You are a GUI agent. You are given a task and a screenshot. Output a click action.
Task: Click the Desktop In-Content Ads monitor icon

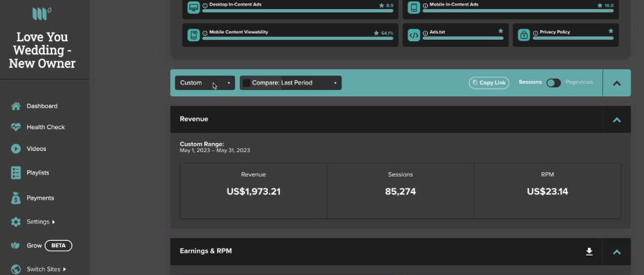pos(194,8)
